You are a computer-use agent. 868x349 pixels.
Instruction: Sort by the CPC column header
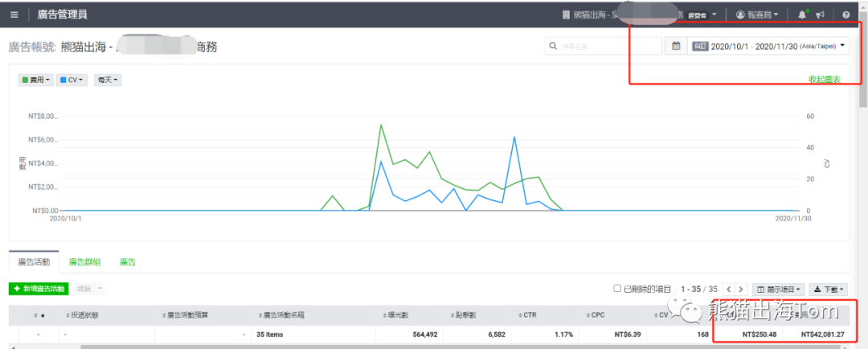click(x=612, y=315)
